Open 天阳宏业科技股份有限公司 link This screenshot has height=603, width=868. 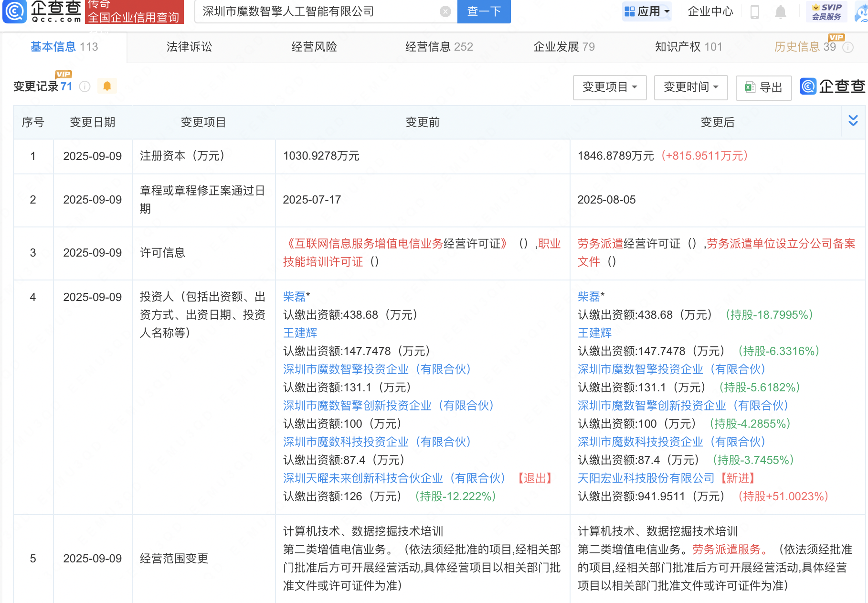click(x=646, y=478)
